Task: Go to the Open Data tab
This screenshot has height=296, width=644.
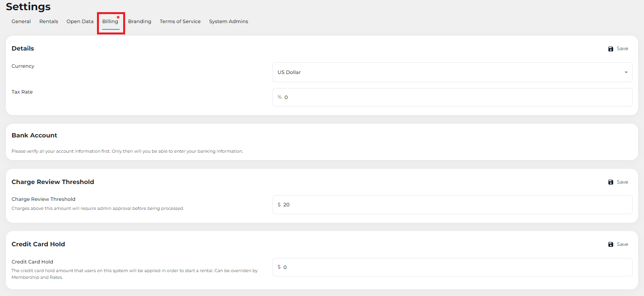Action: point(80,22)
